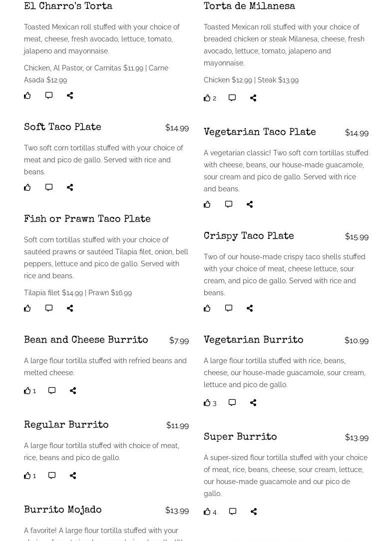The height and width of the screenshot is (541, 392).
Task: Share the Soft Taco Plate
Action: tap(70, 187)
